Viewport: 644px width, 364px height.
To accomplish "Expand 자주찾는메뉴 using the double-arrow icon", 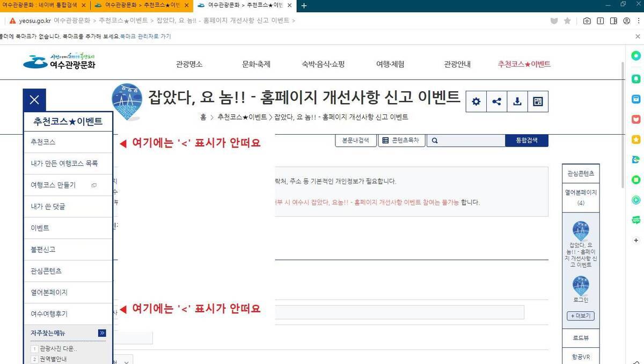I will tap(101, 333).
